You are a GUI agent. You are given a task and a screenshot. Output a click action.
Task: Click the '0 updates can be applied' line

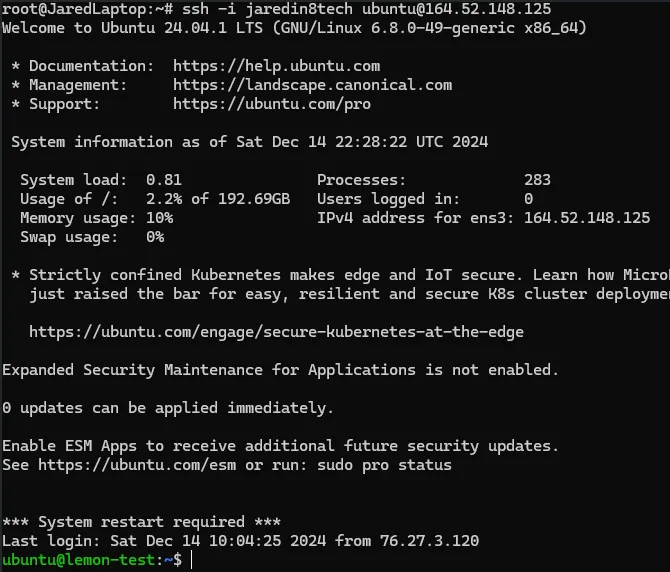click(168, 408)
